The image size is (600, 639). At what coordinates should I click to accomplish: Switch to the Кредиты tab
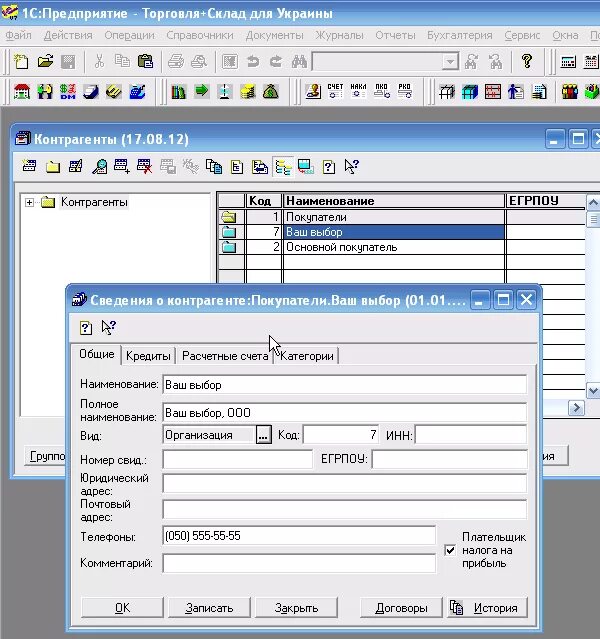click(148, 356)
